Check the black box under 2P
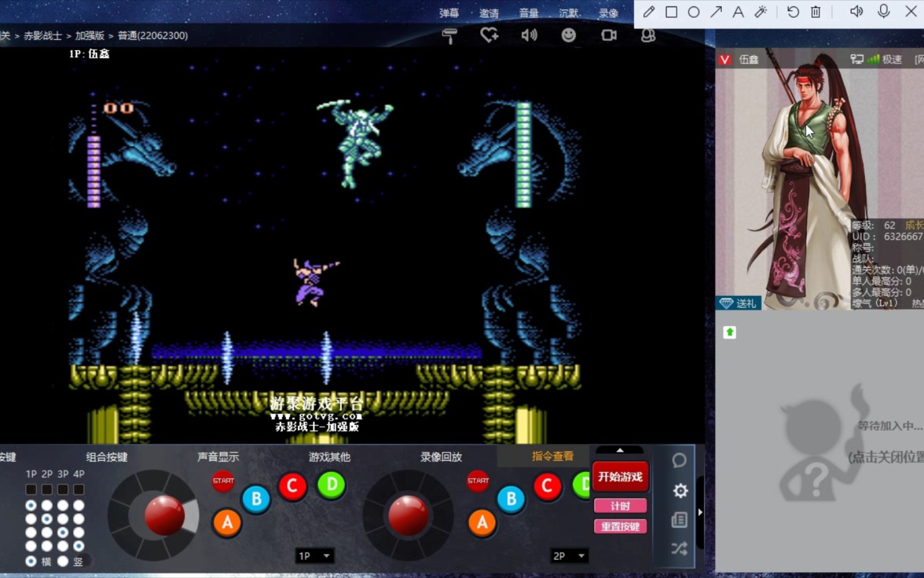Image resolution: width=924 pixels, height=578 pixels. tap(47, 489)
